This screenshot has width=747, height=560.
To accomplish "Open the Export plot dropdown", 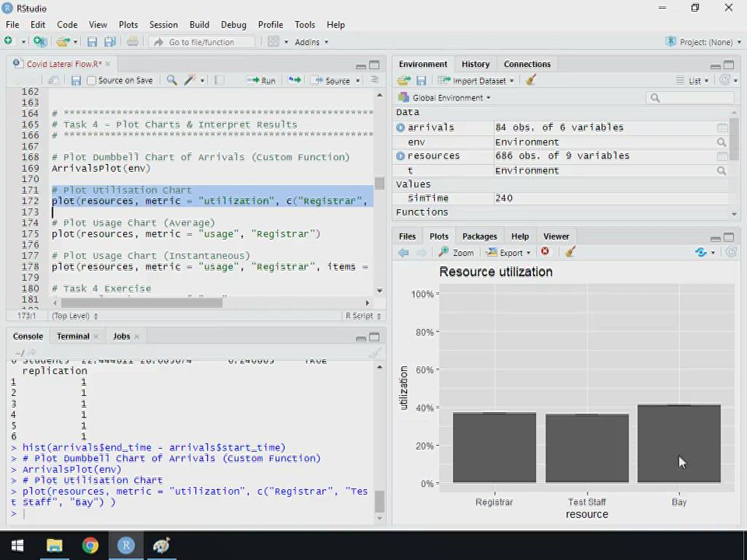I will pos(509,252).
